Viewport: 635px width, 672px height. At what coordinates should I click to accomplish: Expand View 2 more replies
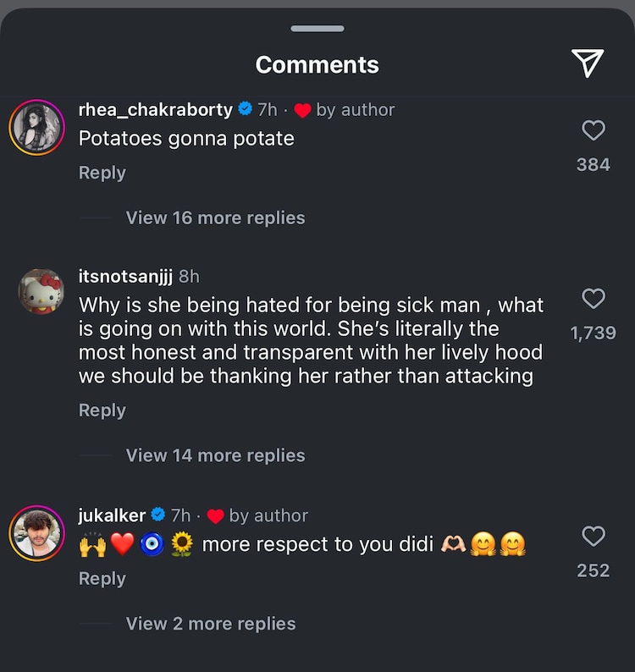[211, 624]
